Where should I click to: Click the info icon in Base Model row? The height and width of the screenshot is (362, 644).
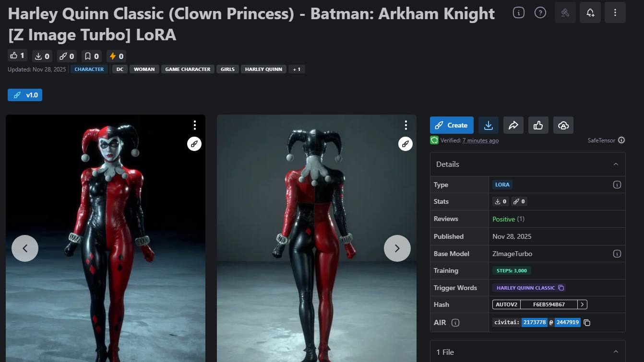[617, 253]
